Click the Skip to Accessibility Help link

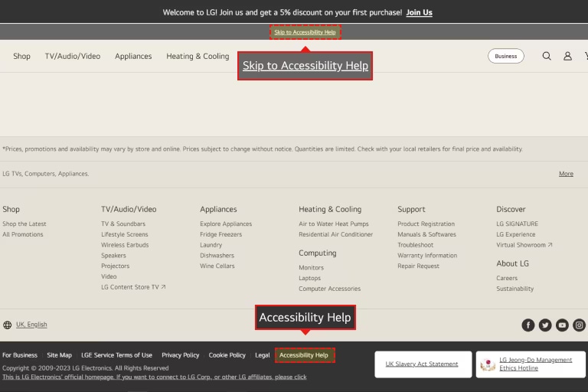click(305, 32)
